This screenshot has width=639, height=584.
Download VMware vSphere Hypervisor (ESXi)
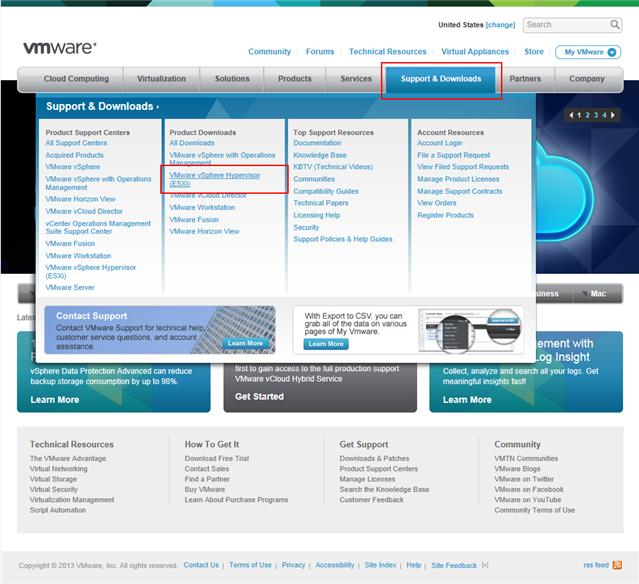(214, 179)
